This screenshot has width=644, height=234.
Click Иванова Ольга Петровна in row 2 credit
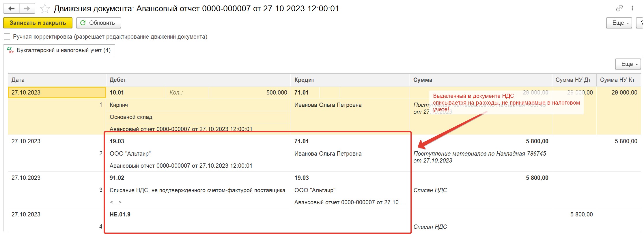328,154
